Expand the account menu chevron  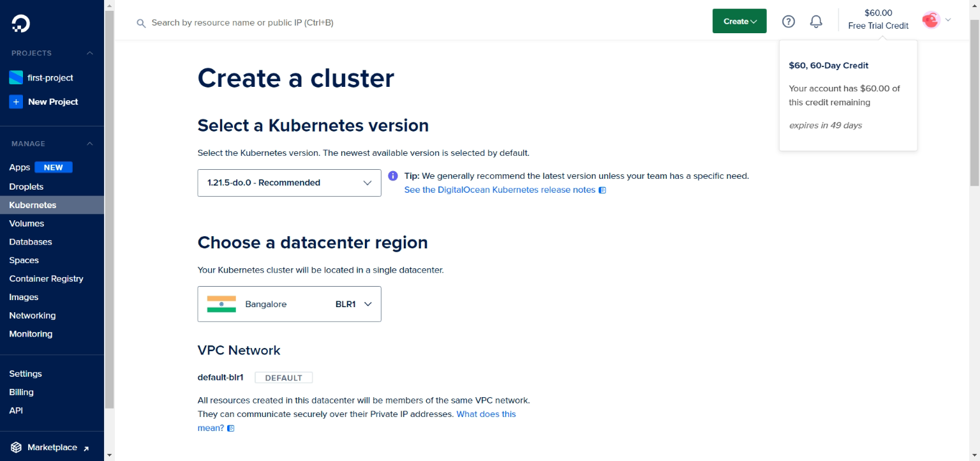click(948, 20)
